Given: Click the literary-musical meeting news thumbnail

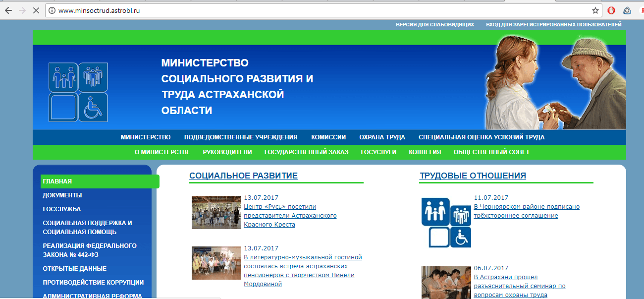Looking at the screenshot, I should click(x=216, y=263).
